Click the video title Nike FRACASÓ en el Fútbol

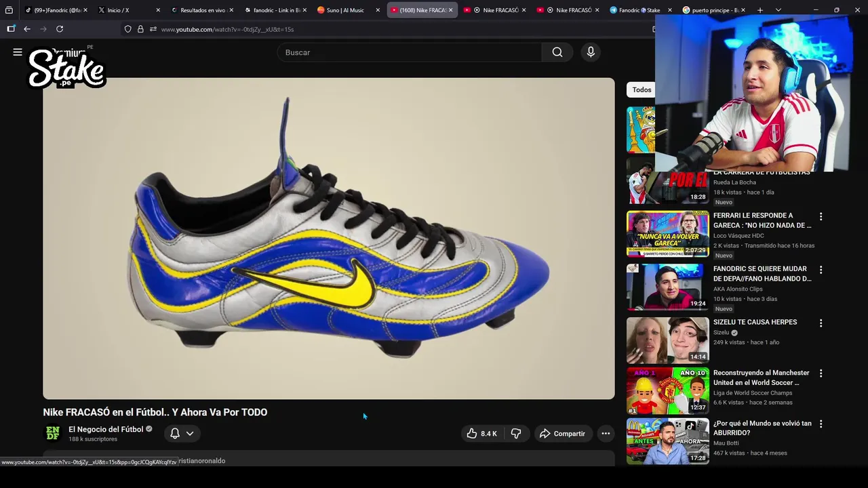[x=155, y=412]
